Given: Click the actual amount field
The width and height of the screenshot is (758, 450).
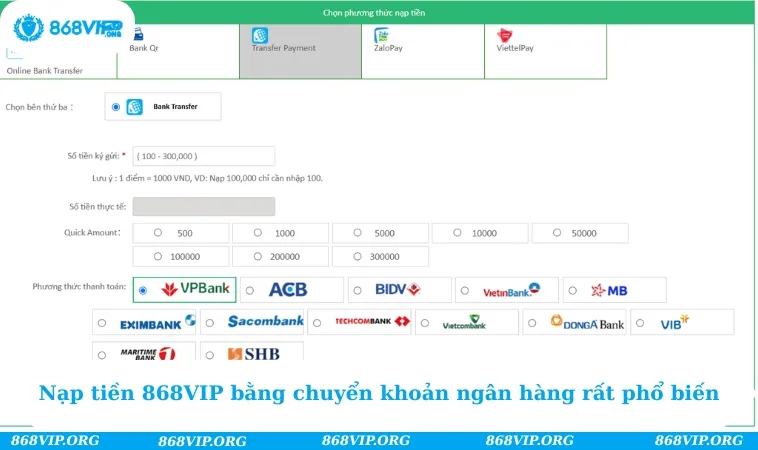Looking at the screenshot, I should pyautogui.click(x=203, y=206).
